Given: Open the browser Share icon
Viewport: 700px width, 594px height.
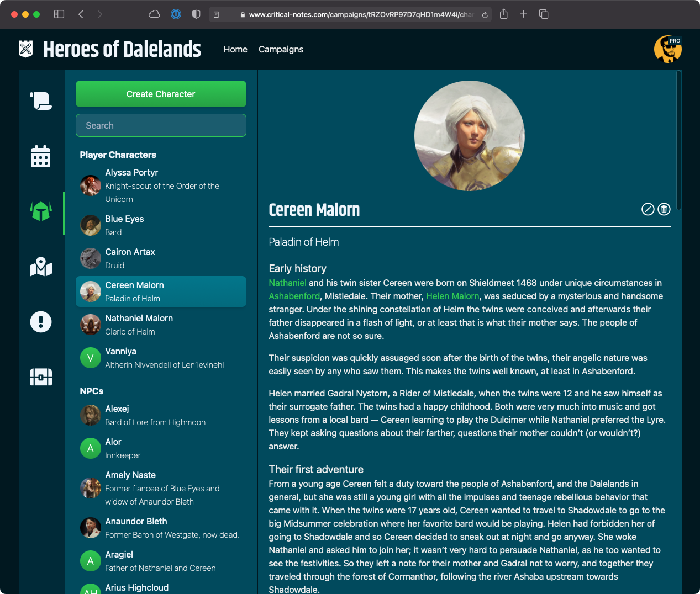Looking at the screenshot, I should click(x=503, y=14).
